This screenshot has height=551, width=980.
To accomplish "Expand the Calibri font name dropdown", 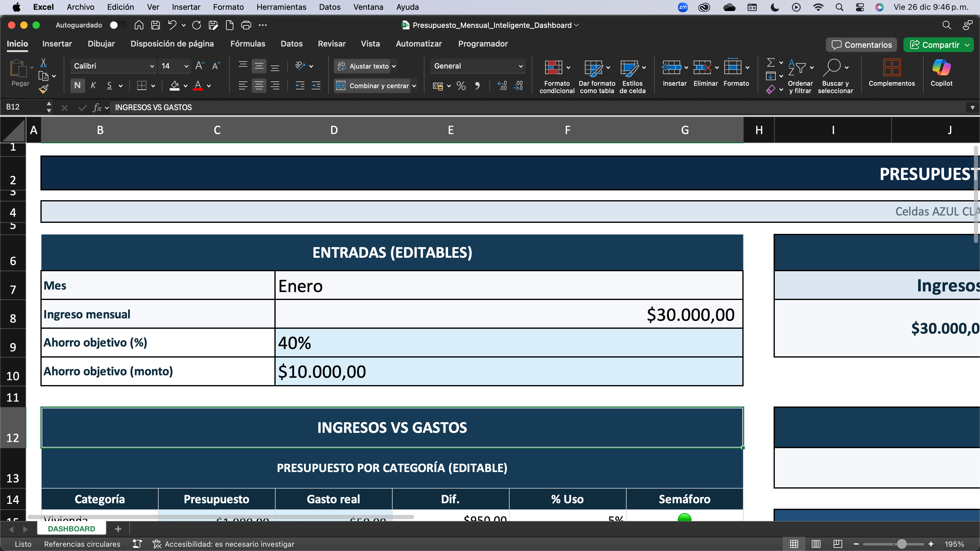I will [x=152, y=66].
